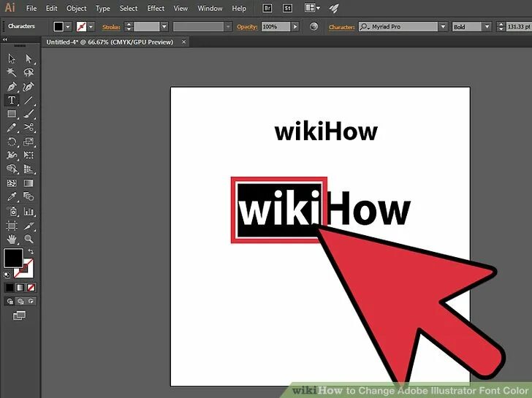Open the stroke color dropdown arrow
This screenshot has width=532, height=398.
click(x=91, y=26)
